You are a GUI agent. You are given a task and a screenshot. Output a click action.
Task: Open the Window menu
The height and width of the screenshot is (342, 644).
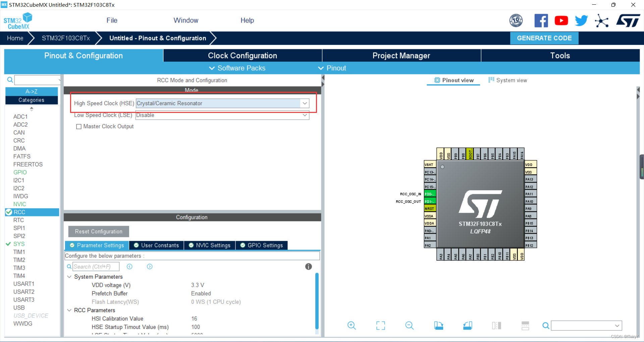pos(186,20)
